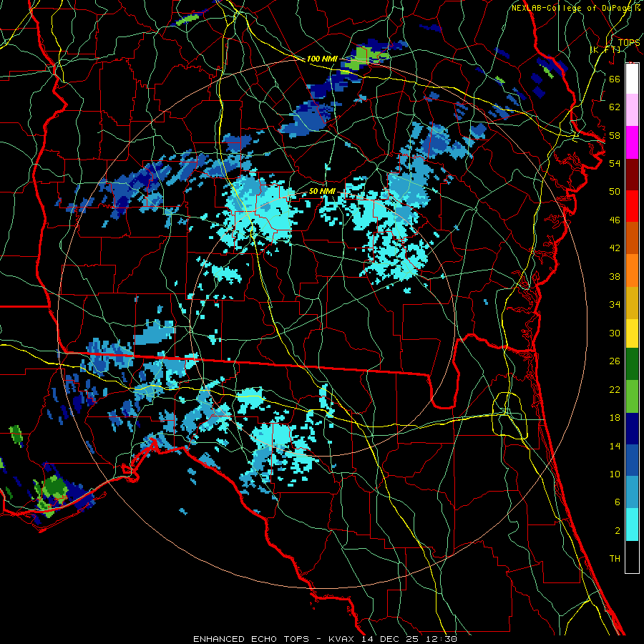This screenshot has height=644, width=644.
Task: Click the "KVAX" radar site identifier
Action: (x=343, y=639)
